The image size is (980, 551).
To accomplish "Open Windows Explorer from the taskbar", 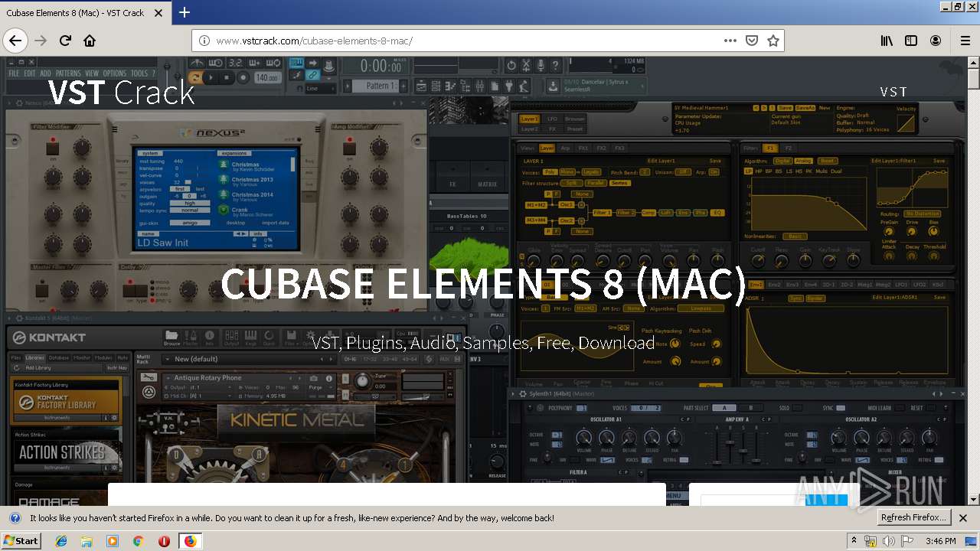I will [87, 541].
